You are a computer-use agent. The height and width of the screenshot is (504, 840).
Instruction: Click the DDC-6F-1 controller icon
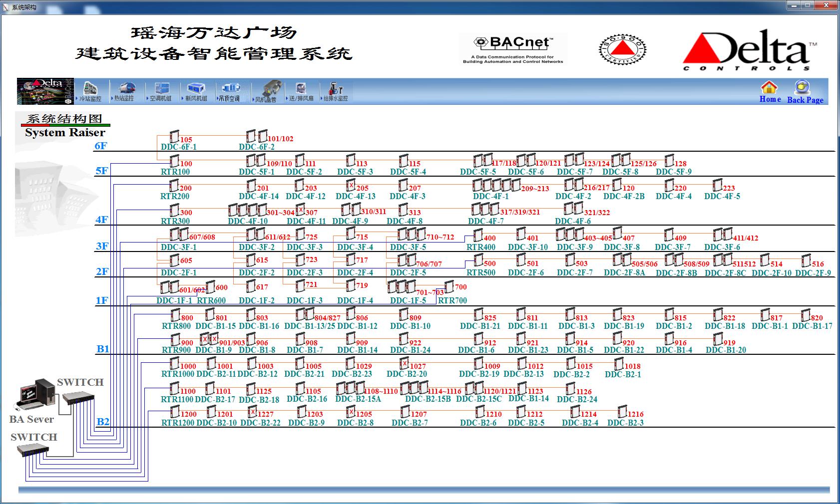(174, 136)
